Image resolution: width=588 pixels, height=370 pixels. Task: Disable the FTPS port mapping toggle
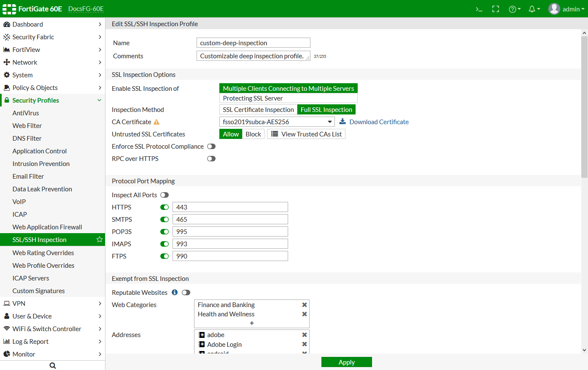pyautogui.click(x=165, y=256)
